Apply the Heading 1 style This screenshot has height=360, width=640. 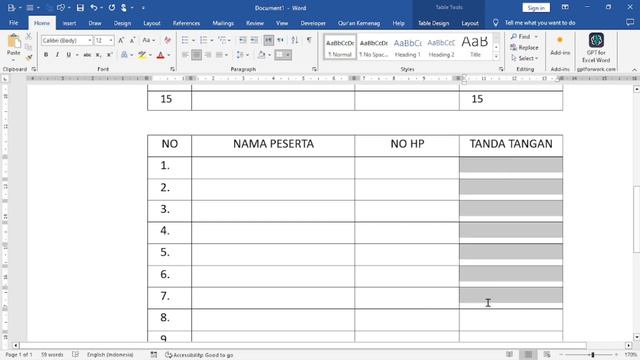tap(407, 47)
